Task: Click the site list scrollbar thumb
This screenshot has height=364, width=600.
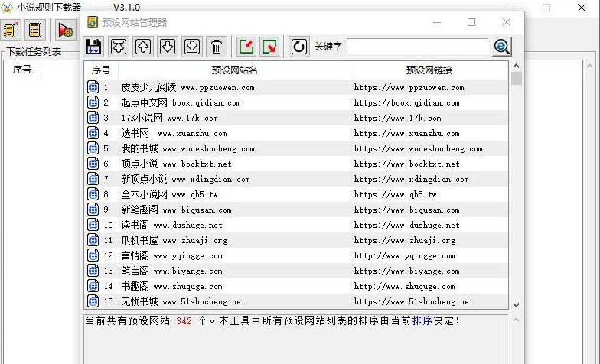Action: pyautogui.click(x=516, y=78)
